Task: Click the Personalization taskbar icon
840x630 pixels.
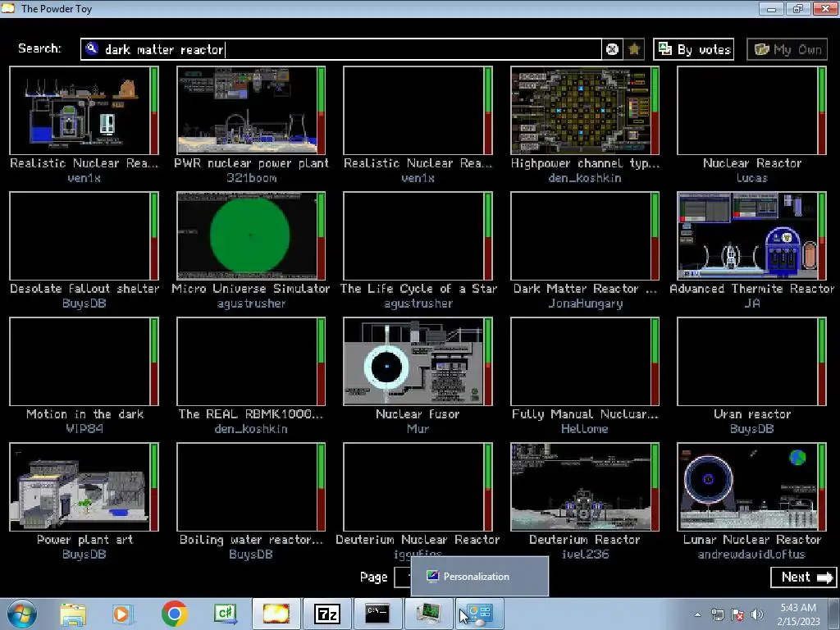Action: pos(479,614)
